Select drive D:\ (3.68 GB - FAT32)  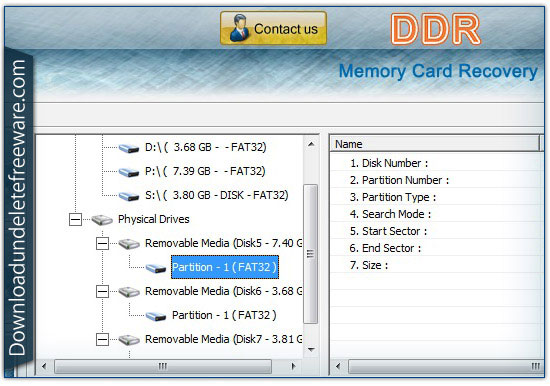point(206,147)
